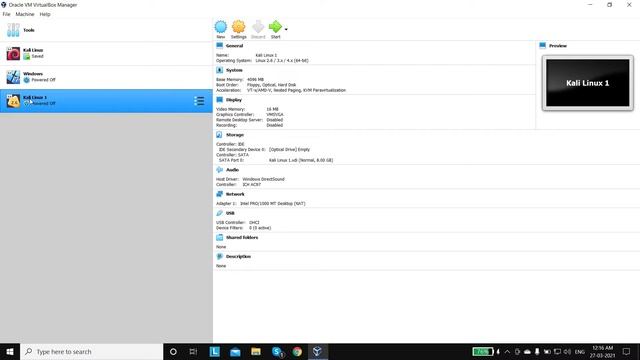Click the Windows VM icon in list
The height and width of the screenshot is (360, 640).
(x=13, y=77)
